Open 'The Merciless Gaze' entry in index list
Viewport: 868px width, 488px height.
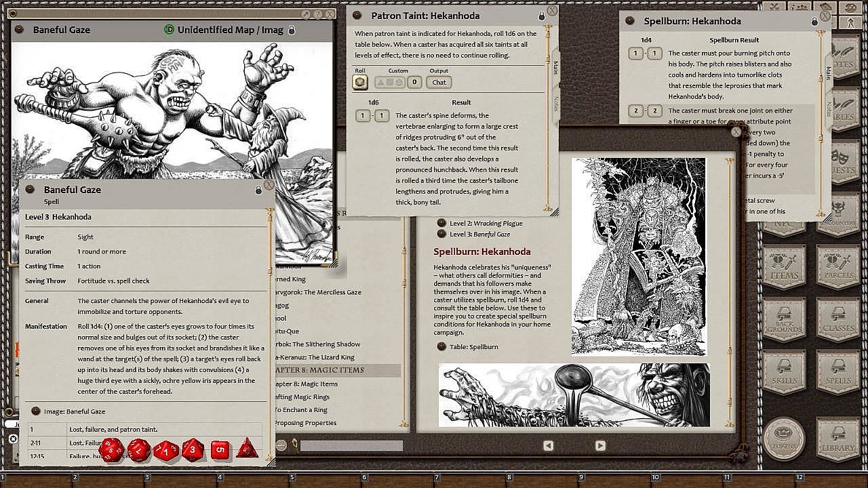[x=317, y=292]
